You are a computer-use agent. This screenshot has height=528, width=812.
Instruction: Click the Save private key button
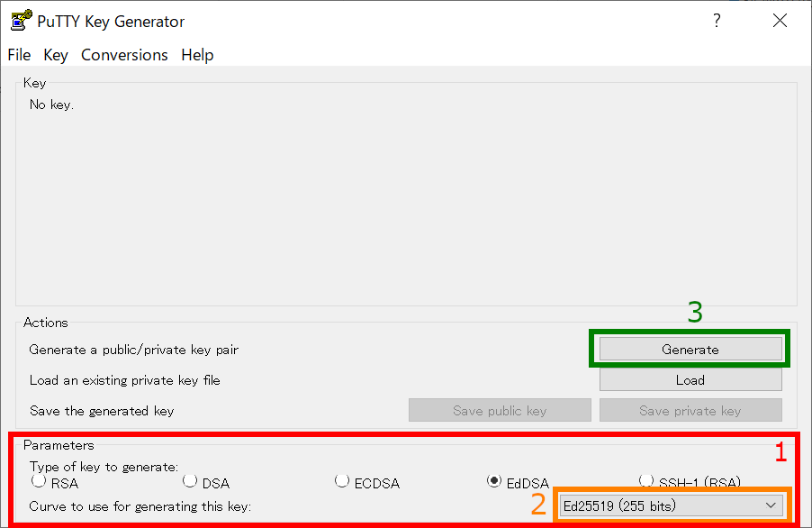coord(690,410)
